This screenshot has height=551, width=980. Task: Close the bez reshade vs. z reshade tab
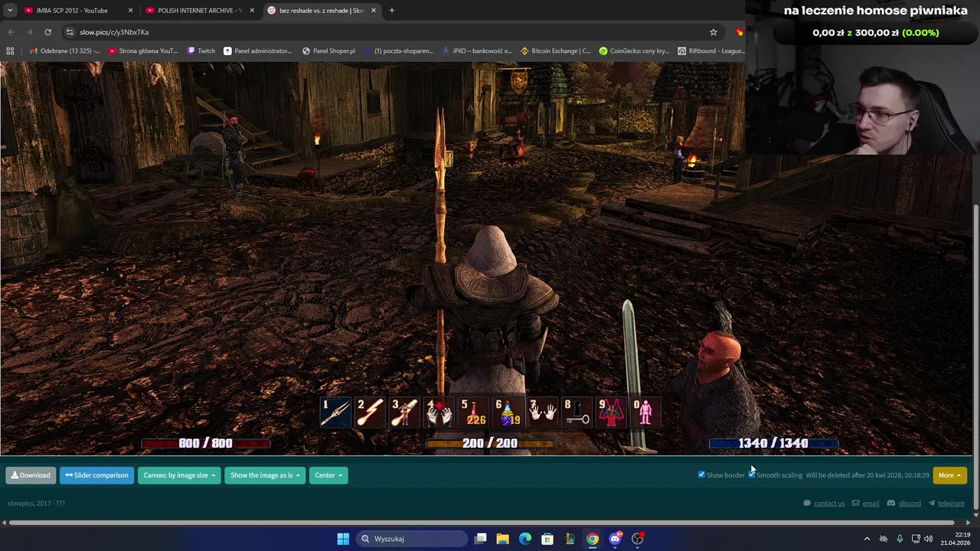(374, 11)
